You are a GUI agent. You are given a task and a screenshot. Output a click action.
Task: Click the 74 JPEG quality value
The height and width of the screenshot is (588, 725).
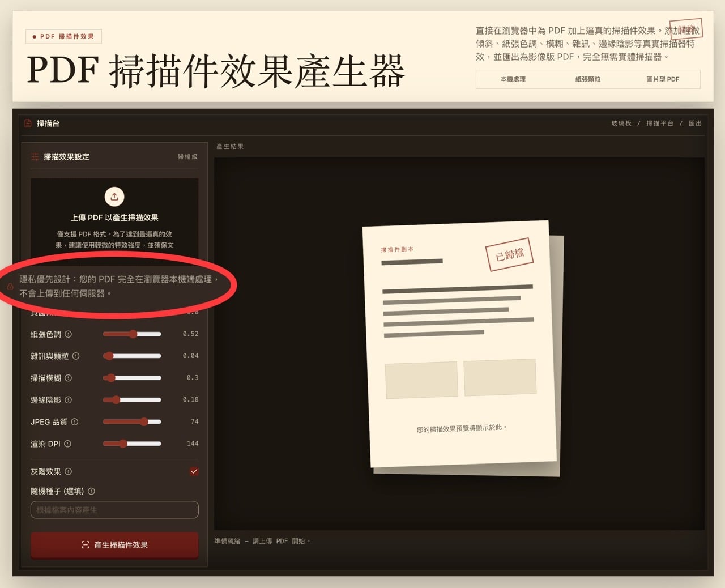click(x=194, y=422)
